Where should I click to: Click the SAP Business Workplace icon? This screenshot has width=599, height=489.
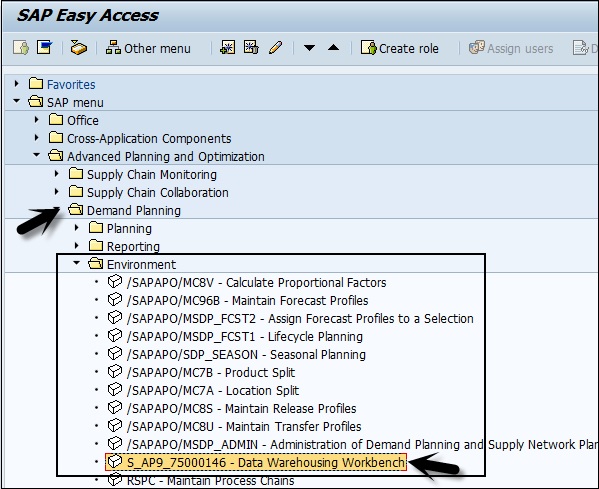tap(79, 48)
